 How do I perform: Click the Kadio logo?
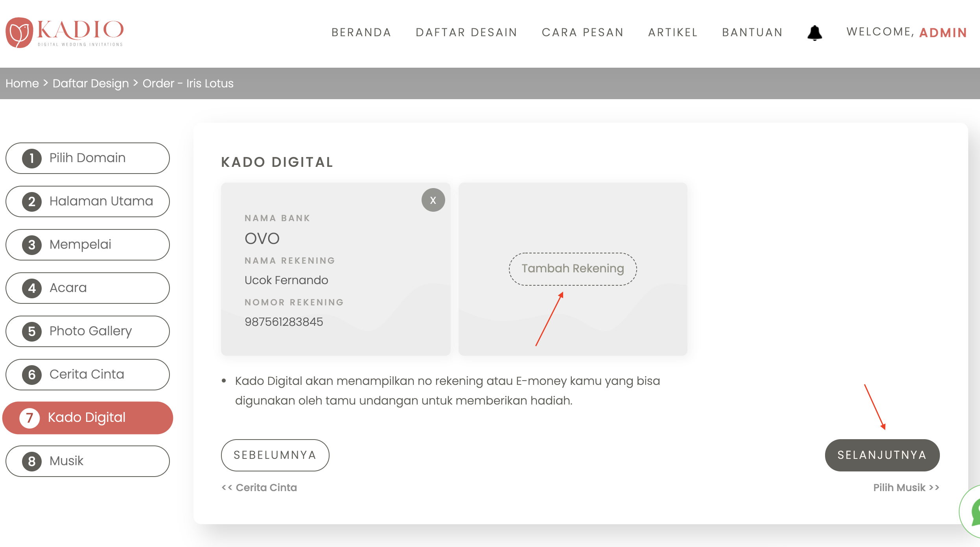pyautogui.click(x=65, y=33)
